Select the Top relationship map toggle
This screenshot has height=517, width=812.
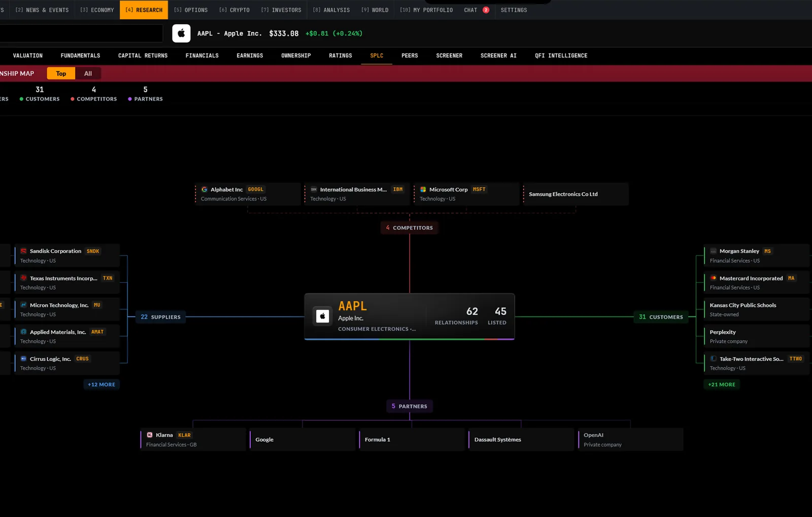(x=61, y=74)
